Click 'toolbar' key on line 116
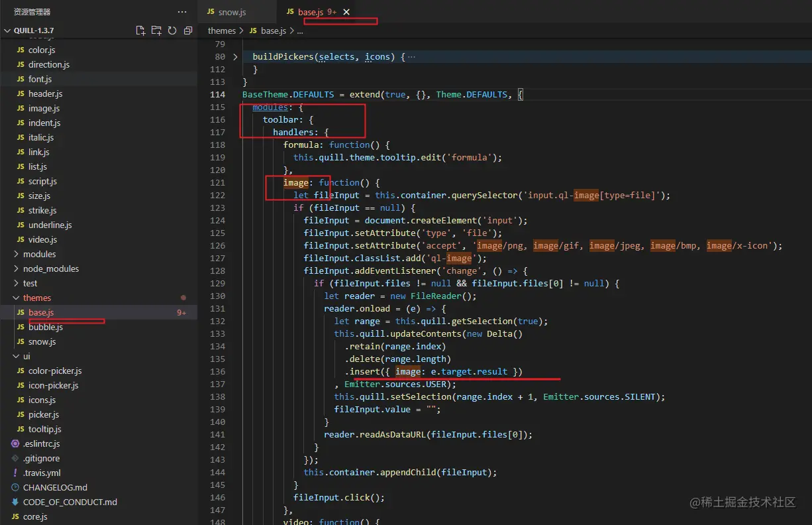Image resolution: width=812 pixels, height=525 pixels. click(281, 119)
